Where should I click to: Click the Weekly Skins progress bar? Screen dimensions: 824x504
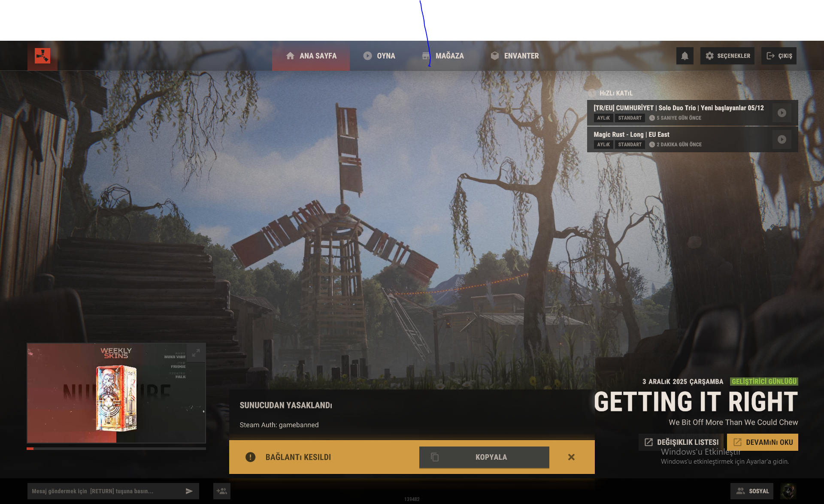point(116,449)
